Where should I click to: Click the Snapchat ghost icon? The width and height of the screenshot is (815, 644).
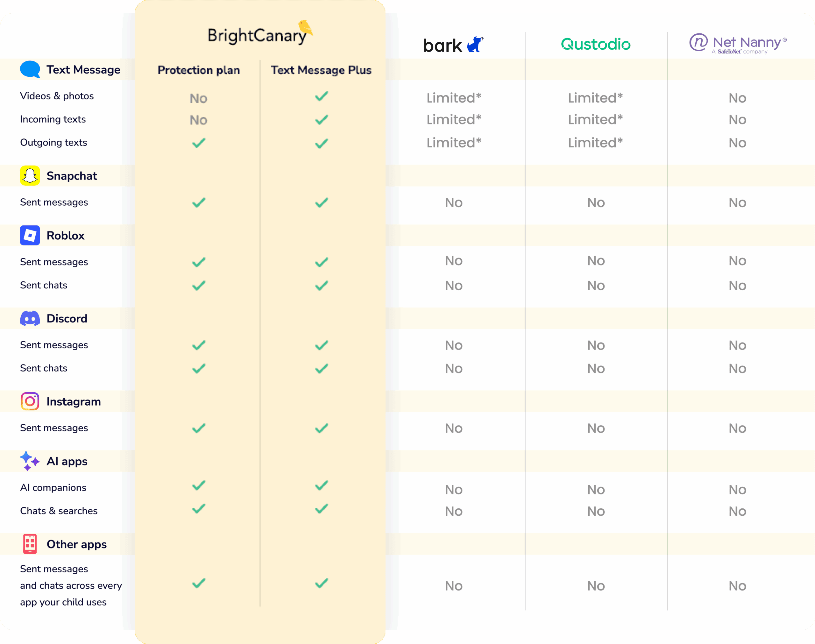tap(30, 176)
